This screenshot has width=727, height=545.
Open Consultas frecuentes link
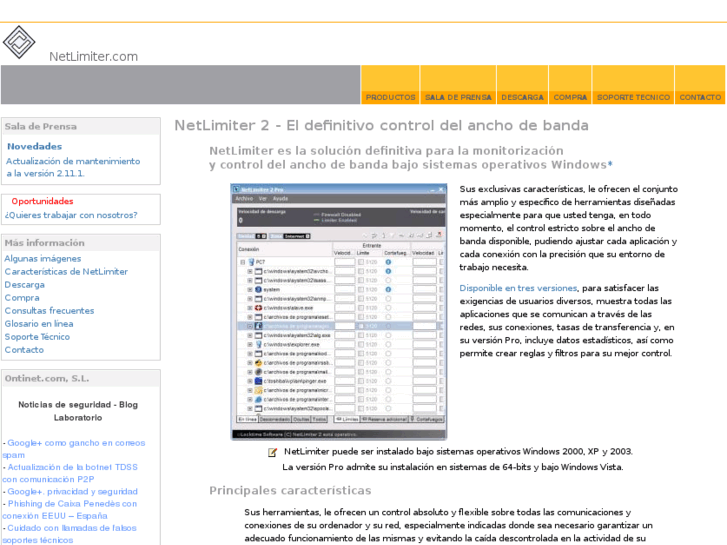point(49,310)
